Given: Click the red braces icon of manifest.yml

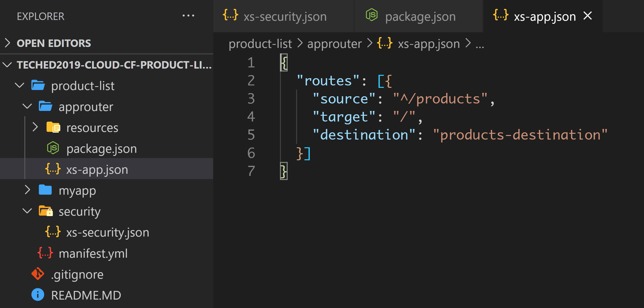Looking at the screenshot, I should 45,253.
